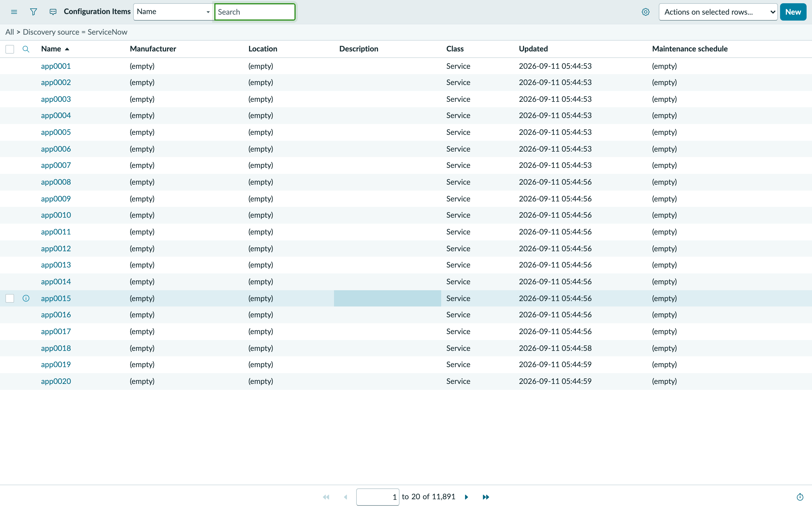Viewport: 812px width, 509px height.
Task: Open the app0008 record
Action: 56,182
